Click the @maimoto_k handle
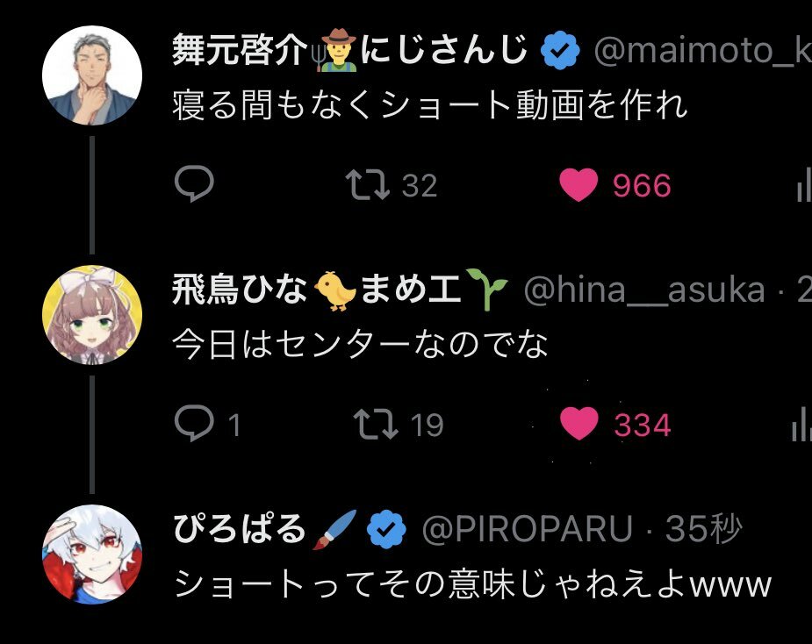812x644 pixels. tap(703, 50)
